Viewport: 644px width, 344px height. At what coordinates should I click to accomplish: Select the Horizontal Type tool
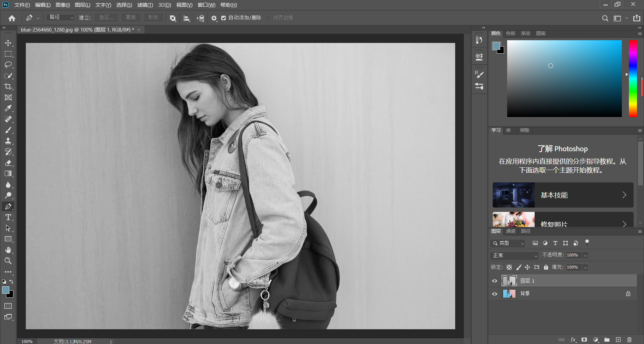8,217
